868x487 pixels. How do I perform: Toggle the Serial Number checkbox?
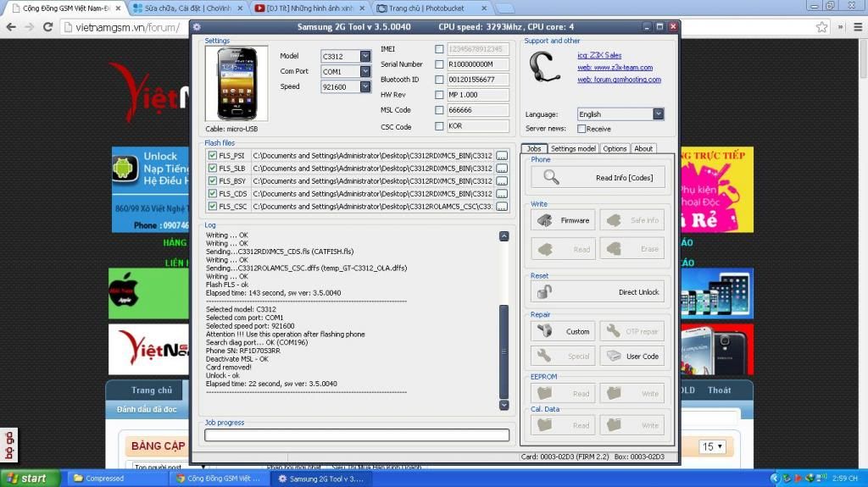439,64
